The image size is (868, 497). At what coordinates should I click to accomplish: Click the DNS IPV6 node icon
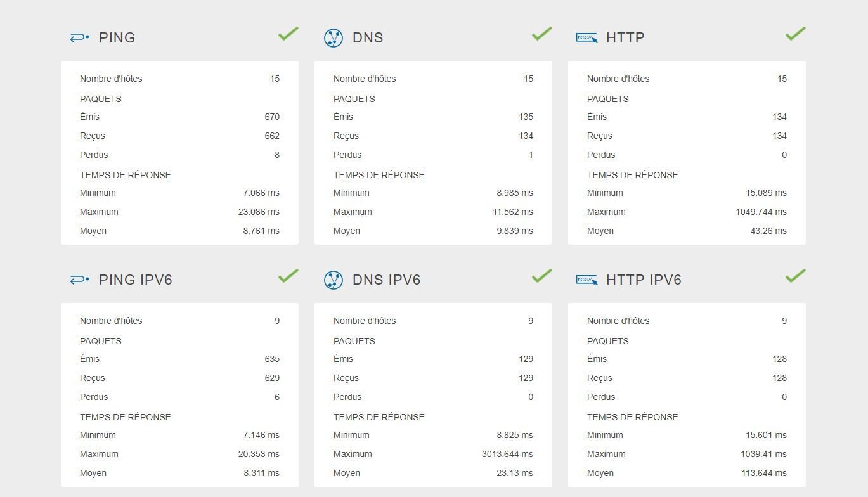pos(333,280)
